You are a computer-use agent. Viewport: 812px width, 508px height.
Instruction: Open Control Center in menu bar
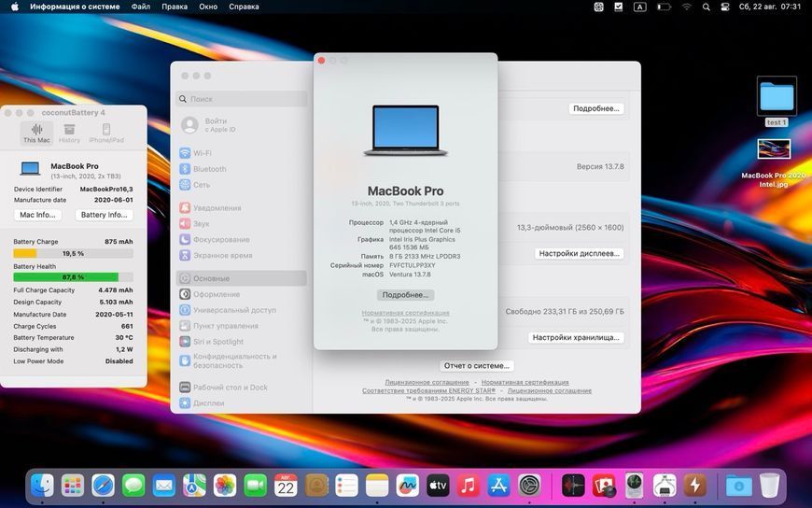click(x=725, y=7)
